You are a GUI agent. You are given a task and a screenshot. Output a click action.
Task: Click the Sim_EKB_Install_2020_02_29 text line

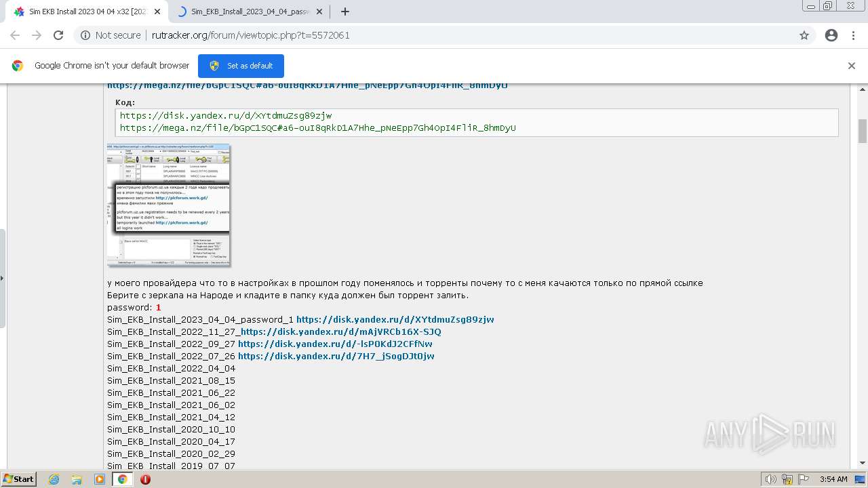[x=171, y=453]
